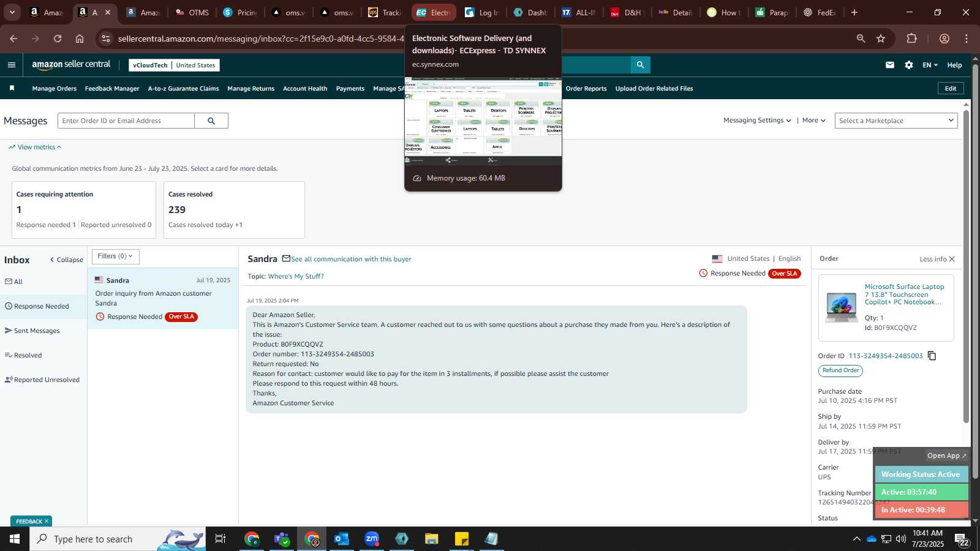Expand the More dropdown
The height and width of the screenshot is (551, 980).
pyautogui.click(x=814, y=121)
